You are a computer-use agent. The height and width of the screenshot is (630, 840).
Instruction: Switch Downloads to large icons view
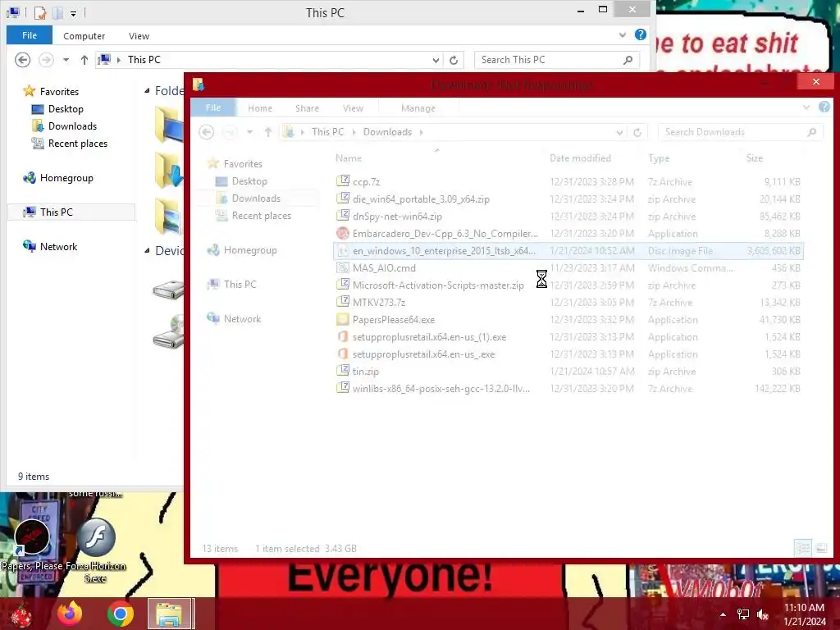820,548
